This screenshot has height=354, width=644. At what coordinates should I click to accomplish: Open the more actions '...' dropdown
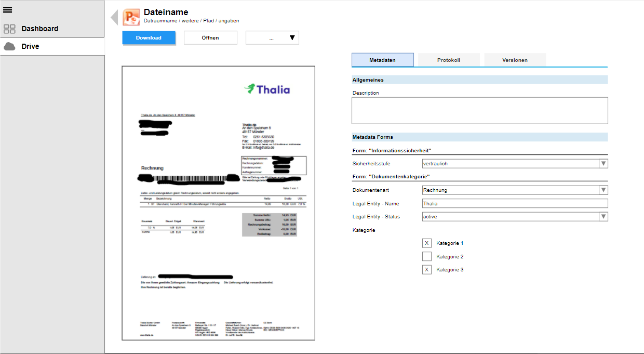click(272, 38)
